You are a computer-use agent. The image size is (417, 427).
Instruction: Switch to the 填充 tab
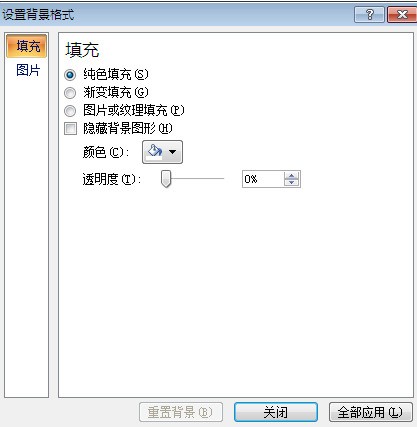coord(27,46)
